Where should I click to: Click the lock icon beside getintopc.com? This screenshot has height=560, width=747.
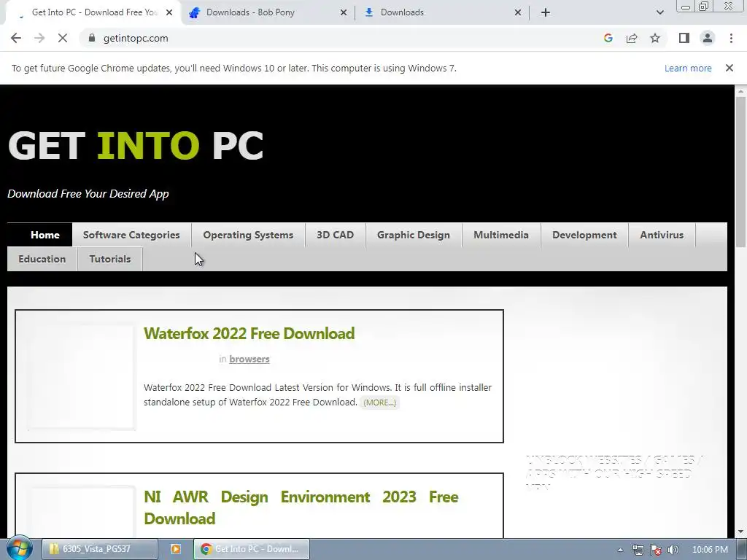point(92,38)
